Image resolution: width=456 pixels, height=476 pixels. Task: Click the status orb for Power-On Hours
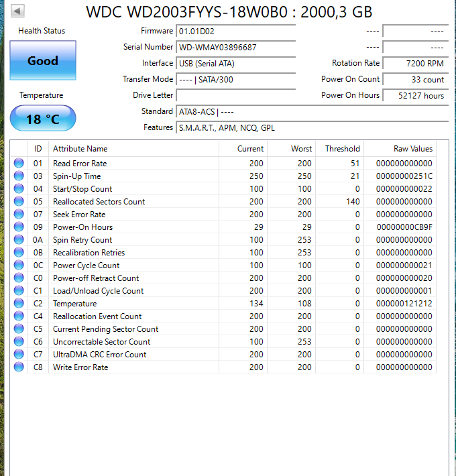(19, 227)
